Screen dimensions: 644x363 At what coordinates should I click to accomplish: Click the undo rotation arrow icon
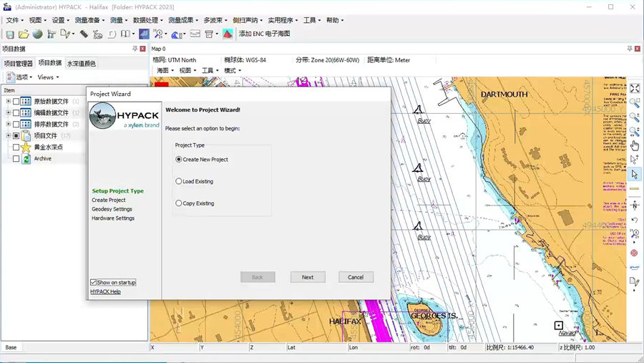(x=635, y=220)
